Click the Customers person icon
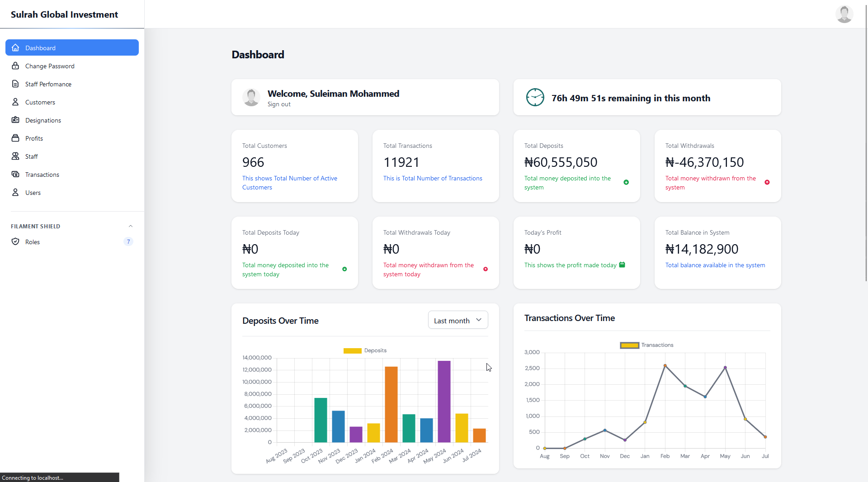 (x=15, y=102)
